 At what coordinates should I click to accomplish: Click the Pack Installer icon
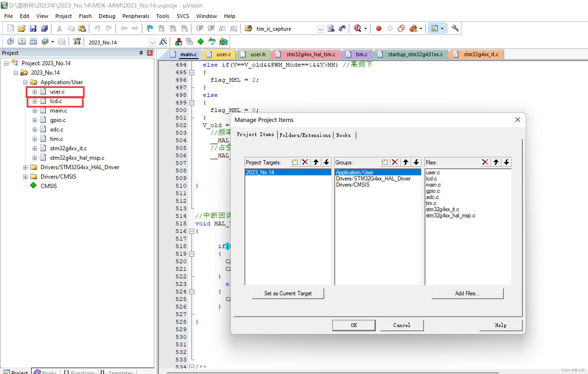click(x=223, y=42)
